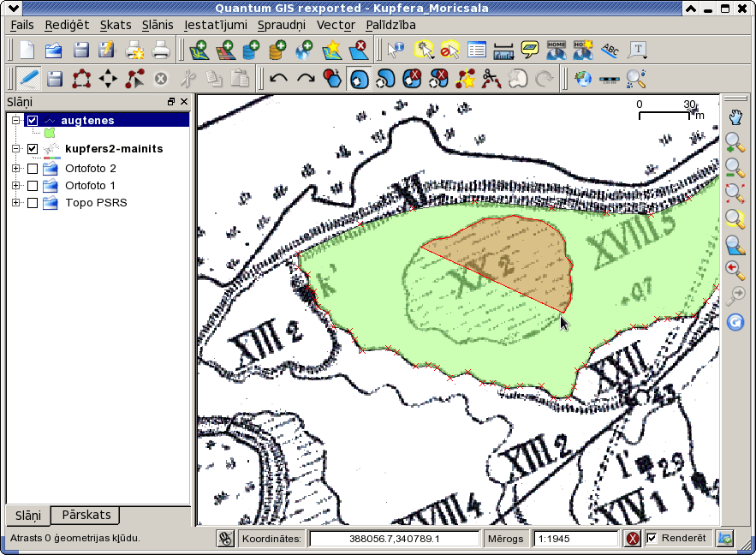
Task: Show bookmarks HOME globe icon
Action: coord(556,50)
